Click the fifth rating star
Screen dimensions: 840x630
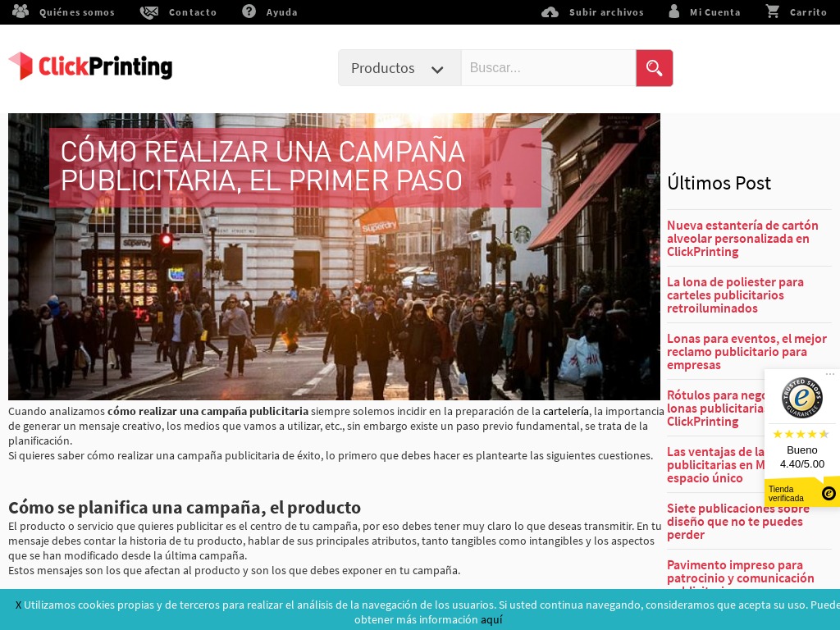click(x=823, y=434)
